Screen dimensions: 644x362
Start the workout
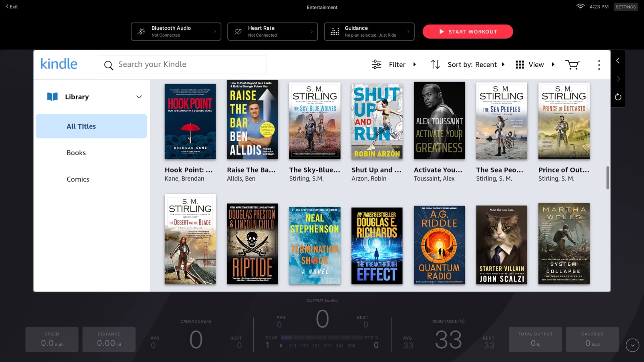[x=468, y=31]
